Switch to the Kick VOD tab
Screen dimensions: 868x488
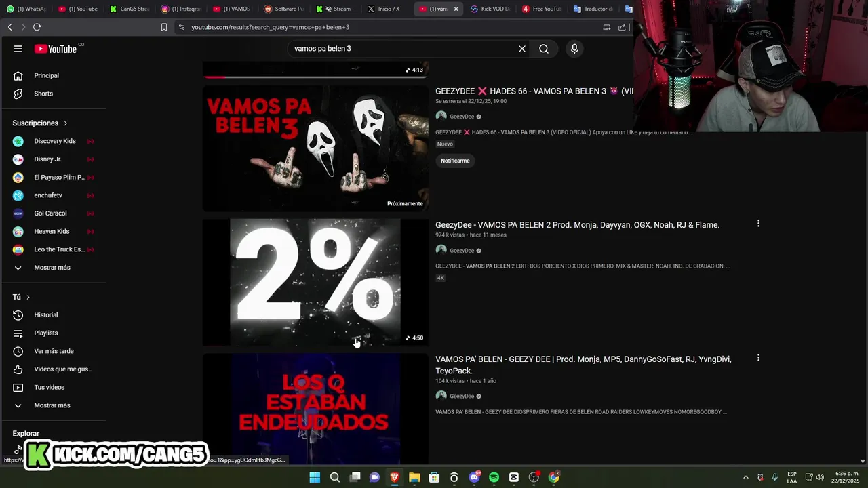[490, 9]
